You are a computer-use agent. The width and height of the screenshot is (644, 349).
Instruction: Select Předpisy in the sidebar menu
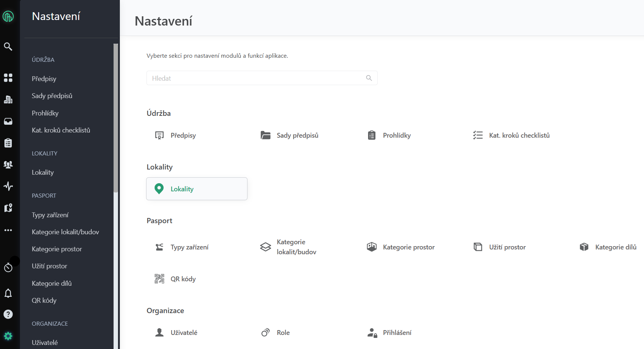click(x=44, y=79)
